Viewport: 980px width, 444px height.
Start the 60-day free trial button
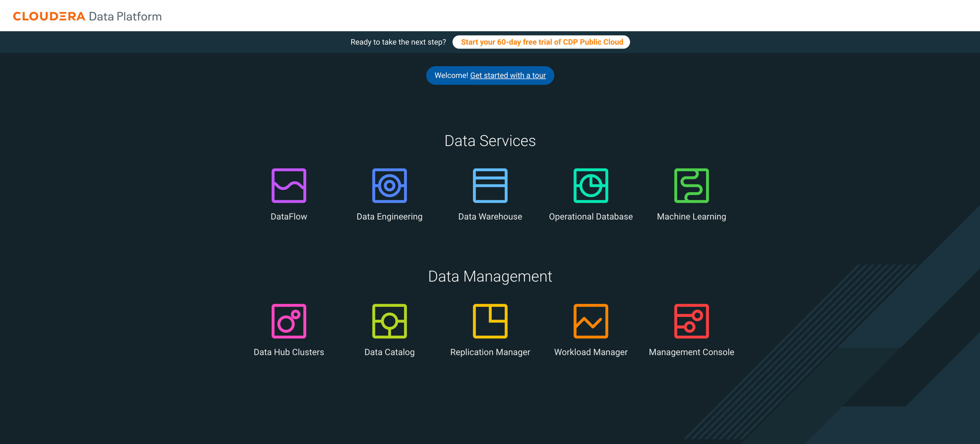coord(541,42)
